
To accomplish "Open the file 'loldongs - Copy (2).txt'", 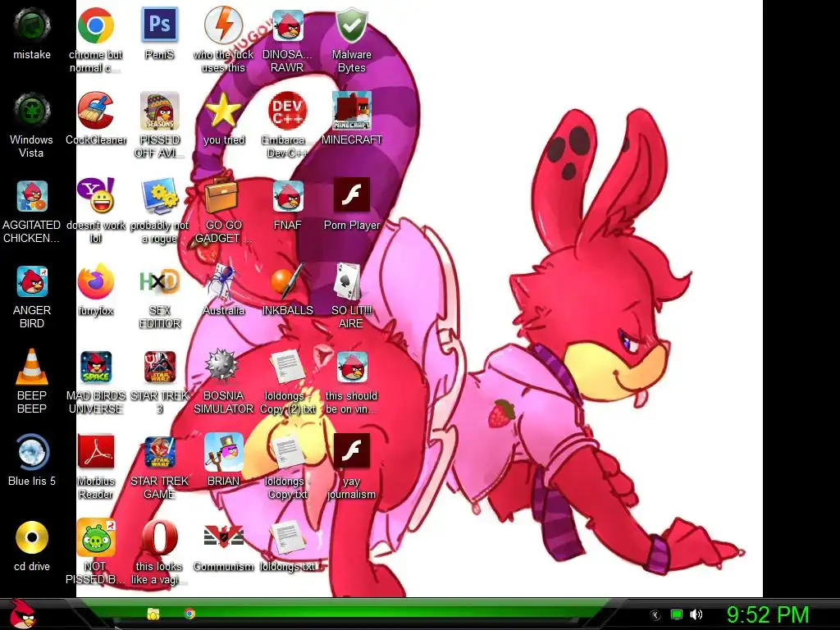I will [x=288, y=367].
